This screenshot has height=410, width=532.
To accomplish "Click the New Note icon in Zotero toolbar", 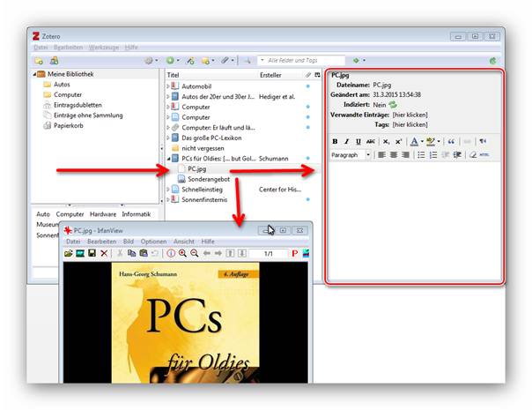I will (205, 61).
